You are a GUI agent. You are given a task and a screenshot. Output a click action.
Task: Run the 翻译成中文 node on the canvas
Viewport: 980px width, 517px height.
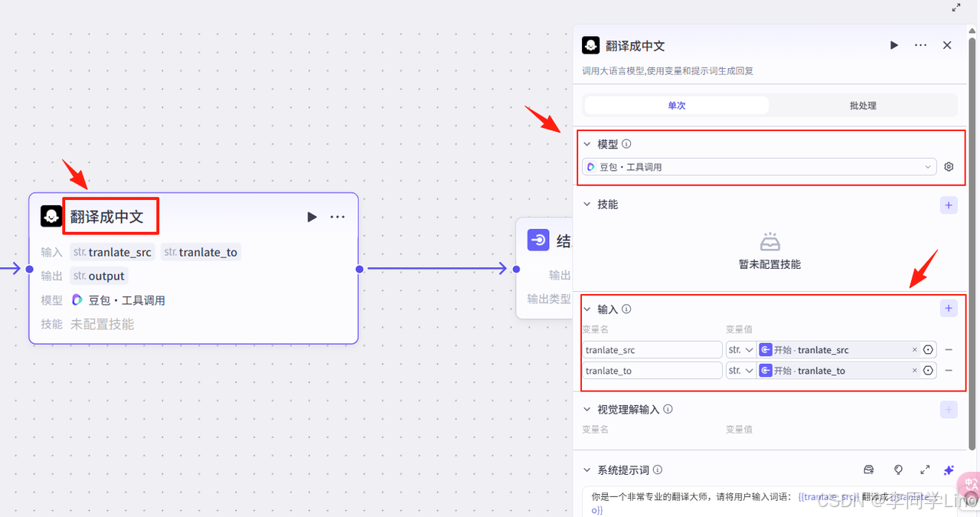(x=312, y=217)
